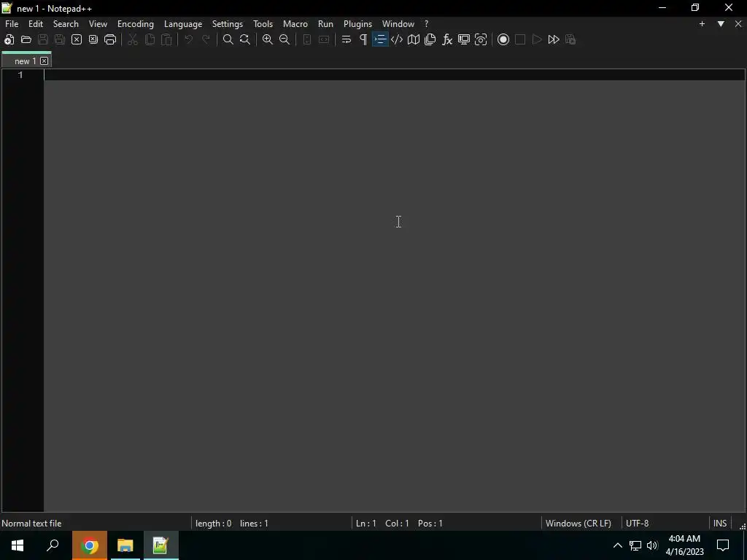Open the Run menu
This screenshot has height=560, width=747.
pos(326,24)
